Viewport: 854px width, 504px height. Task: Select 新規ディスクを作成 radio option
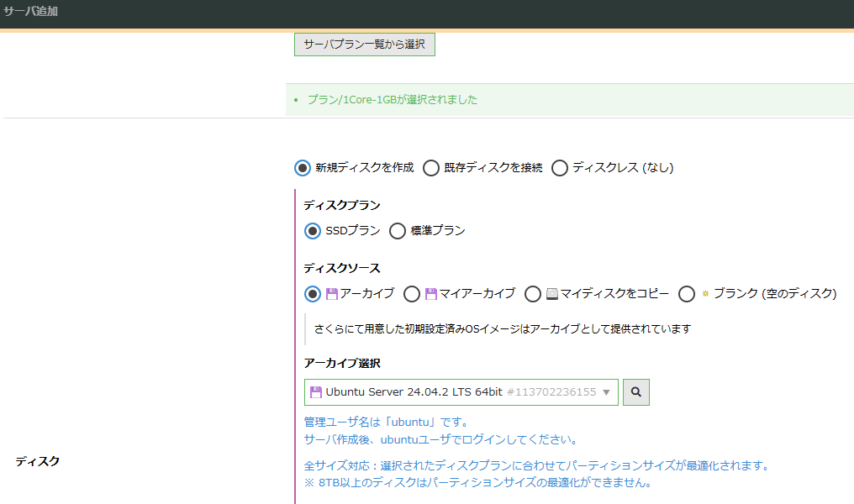click(303, 168)
